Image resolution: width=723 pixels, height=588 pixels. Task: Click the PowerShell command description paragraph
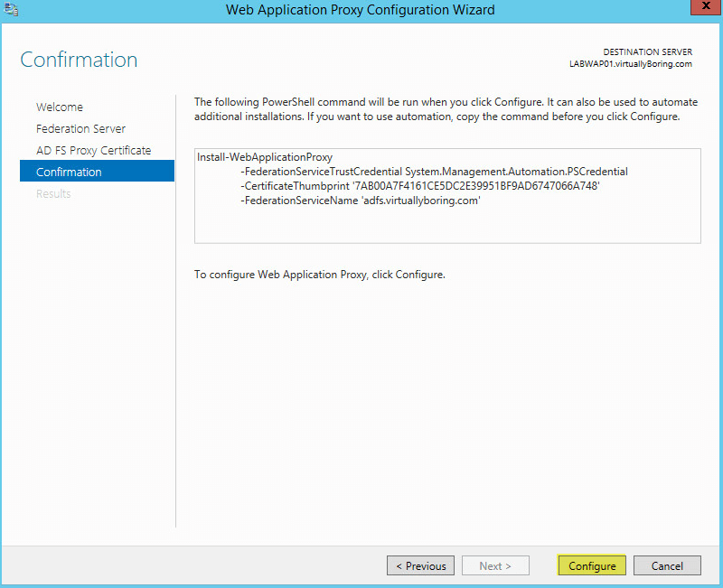pos(446,109)
